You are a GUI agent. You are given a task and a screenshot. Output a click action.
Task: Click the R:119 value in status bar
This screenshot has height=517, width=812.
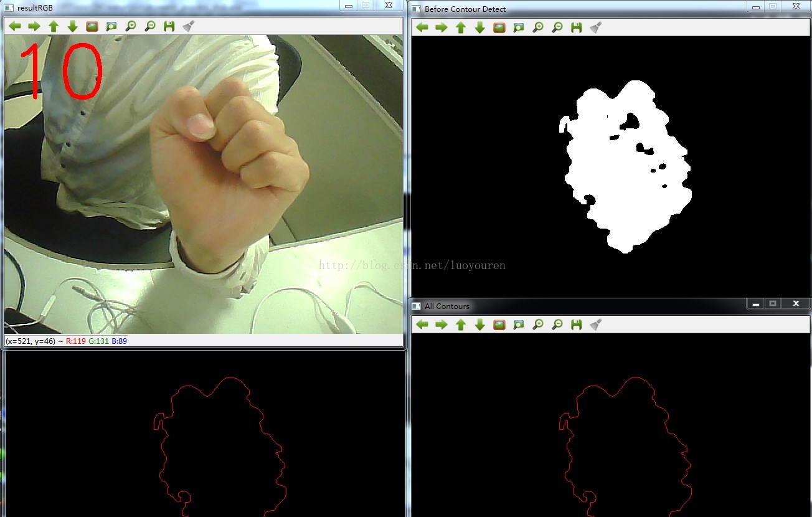(76, 341)
